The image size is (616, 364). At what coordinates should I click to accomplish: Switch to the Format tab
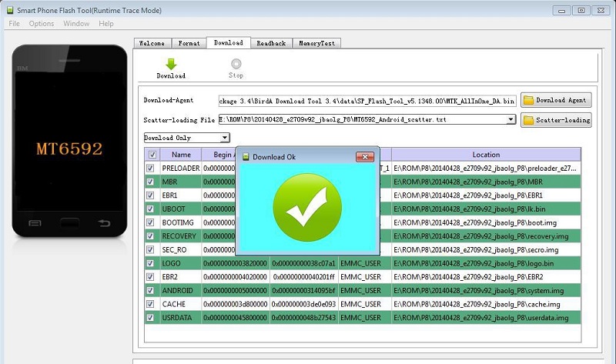pos(189,43)
